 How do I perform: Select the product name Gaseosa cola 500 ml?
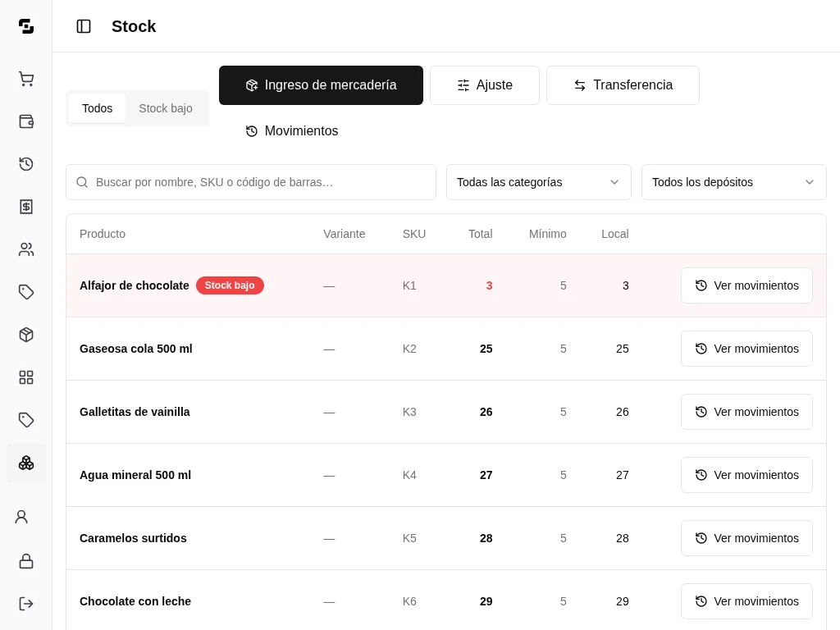[136, 349]
